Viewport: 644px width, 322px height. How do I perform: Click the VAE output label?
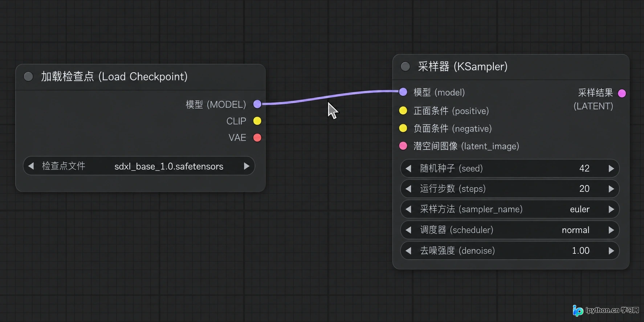click(x=237, y=138)
